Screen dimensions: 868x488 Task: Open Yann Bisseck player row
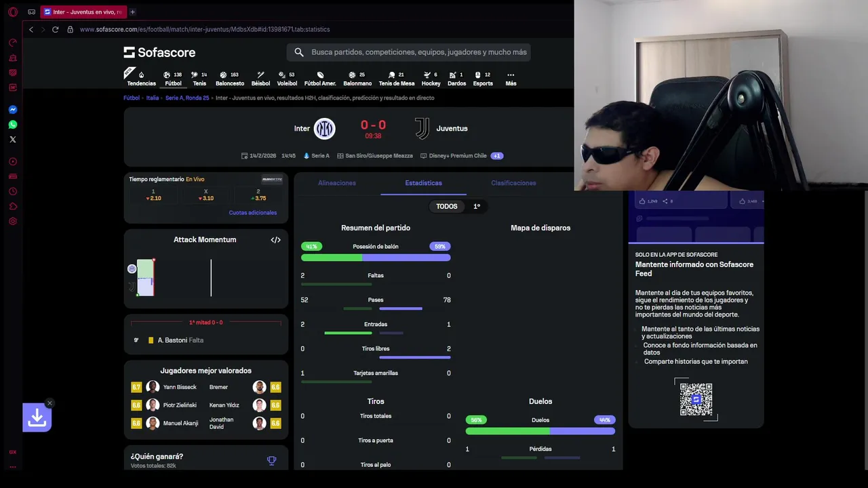click(x=163, y=387)
